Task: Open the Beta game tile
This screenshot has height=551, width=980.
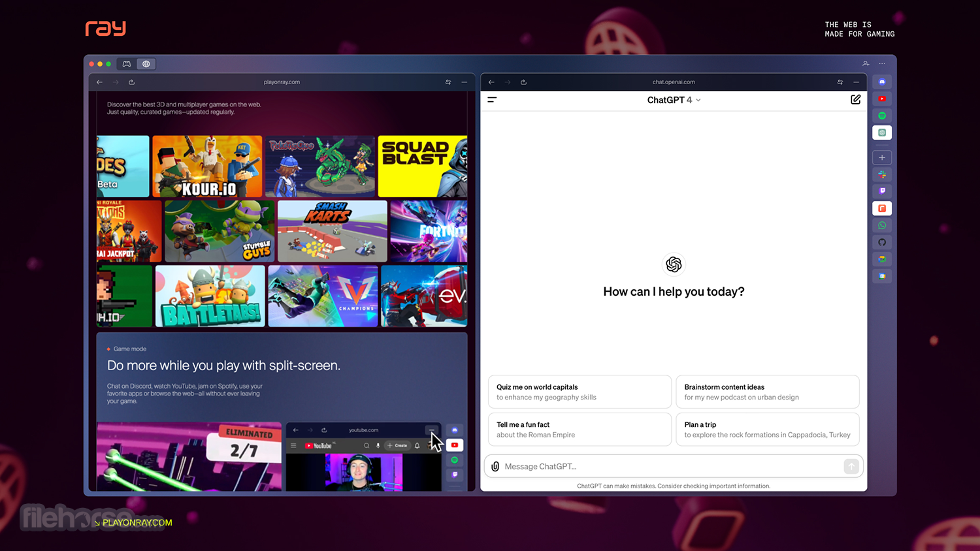Action: [123, 166]
